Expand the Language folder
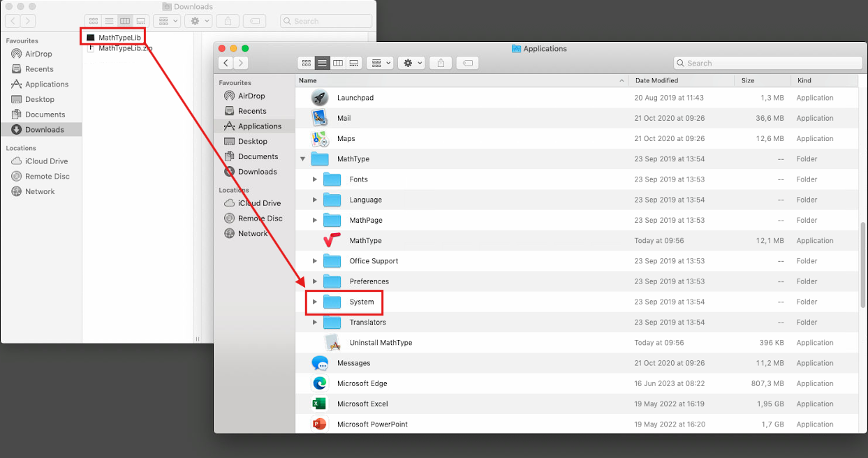This screenshot has width=868, height=458. pyautogui.click(x=315, y=200)
